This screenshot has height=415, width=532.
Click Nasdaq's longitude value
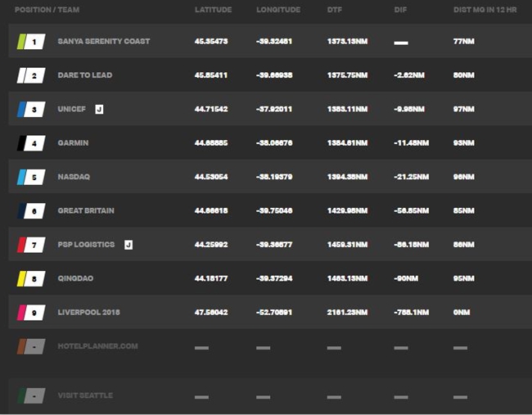[x=274, y=177]
